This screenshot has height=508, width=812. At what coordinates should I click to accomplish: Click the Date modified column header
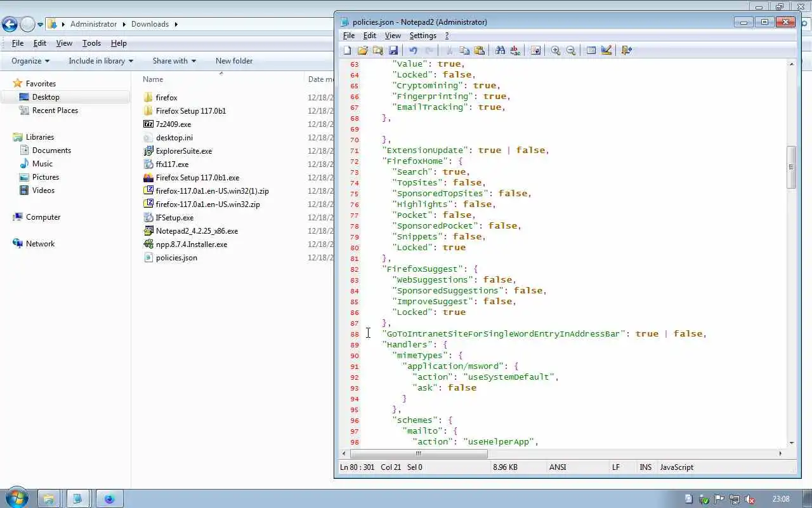tap(320, 79)
